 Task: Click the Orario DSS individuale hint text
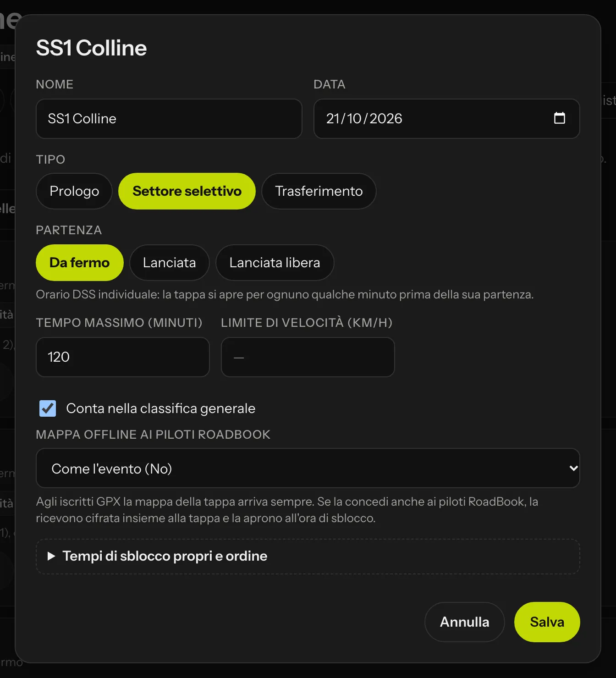pyautogui.click(x=285, y=294)
